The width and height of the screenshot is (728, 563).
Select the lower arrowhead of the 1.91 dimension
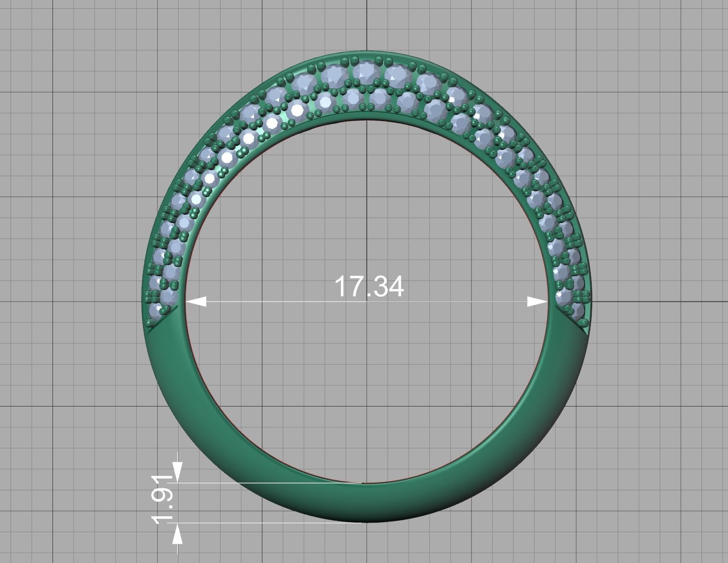[x=178, y=534]
